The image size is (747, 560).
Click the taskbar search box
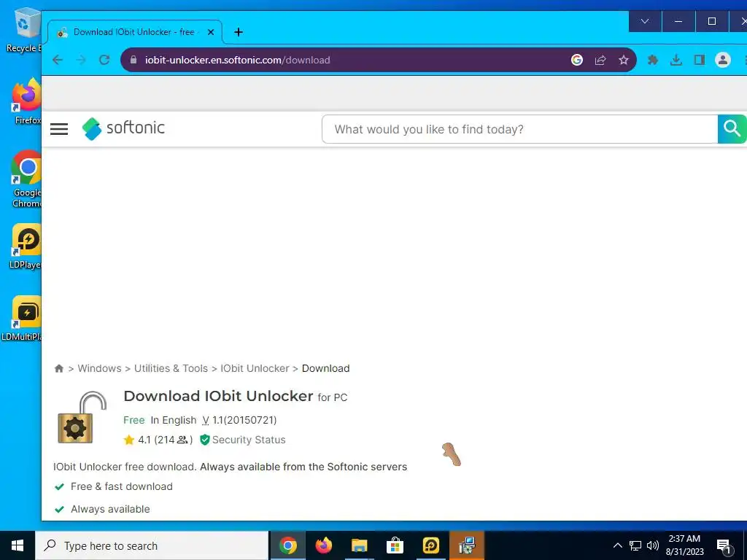152,545
